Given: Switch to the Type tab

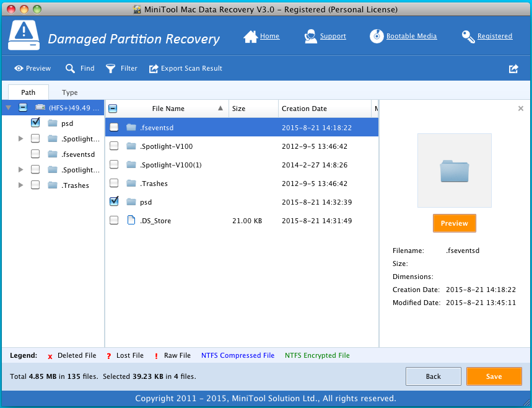Looking at the screenshot, I should pos(69,92).
